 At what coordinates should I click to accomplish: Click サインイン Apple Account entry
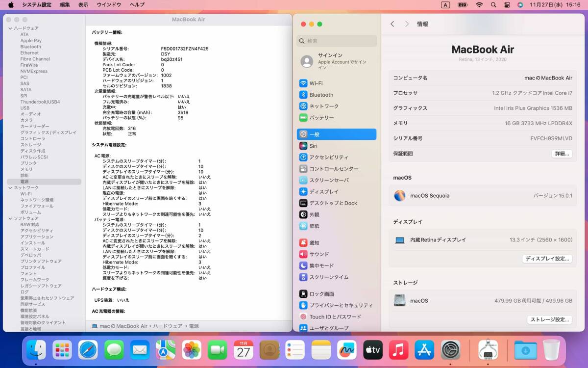337,61
